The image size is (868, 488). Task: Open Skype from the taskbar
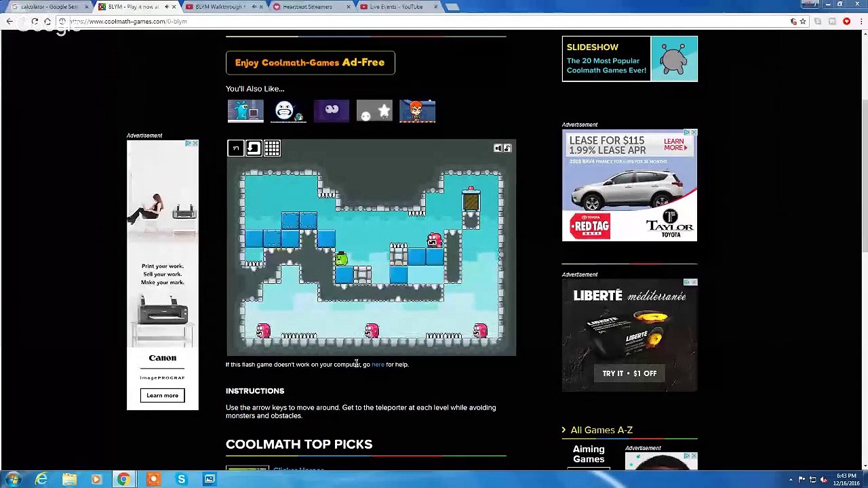[181, 479]
